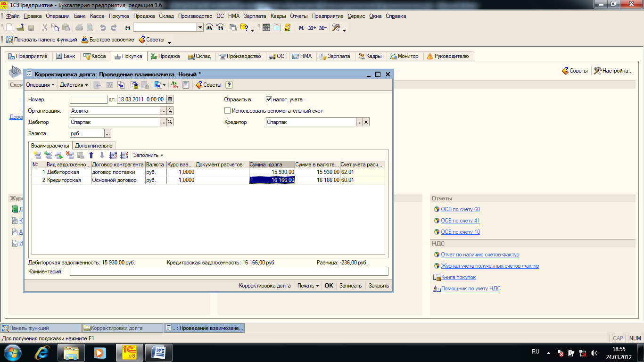This screenshot has width=644, height=362.
Task: Click the M- memory subtract icon
Action: [x=323, y=28]
